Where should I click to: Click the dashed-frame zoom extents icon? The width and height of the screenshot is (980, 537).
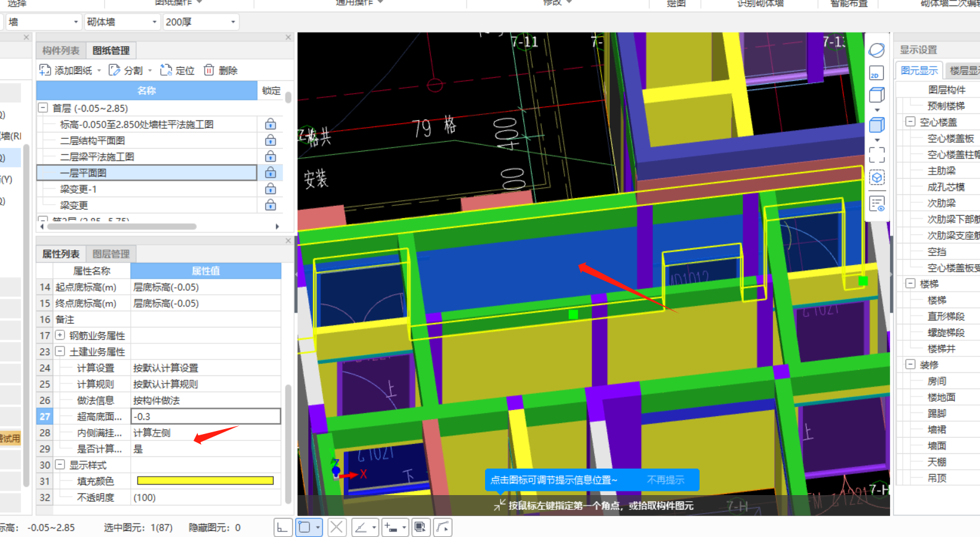pyautogui.click(x=876, y=154)
